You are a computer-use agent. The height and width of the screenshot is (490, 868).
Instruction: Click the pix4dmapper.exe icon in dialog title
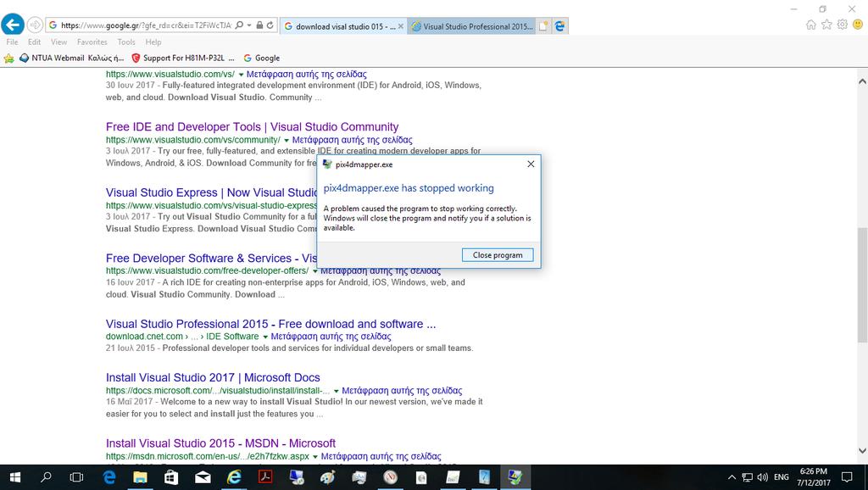327,164
